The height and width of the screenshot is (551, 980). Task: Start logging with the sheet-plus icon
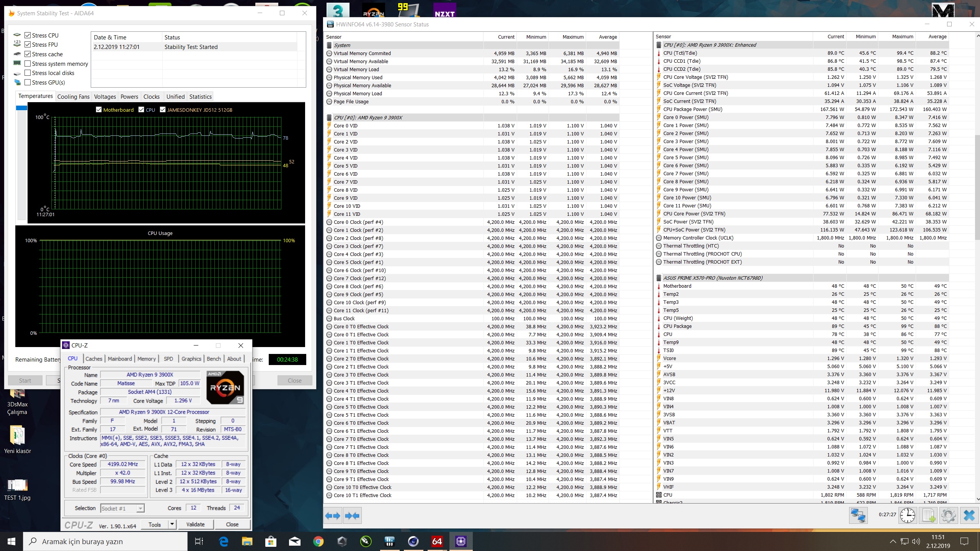tap(928, 515)
